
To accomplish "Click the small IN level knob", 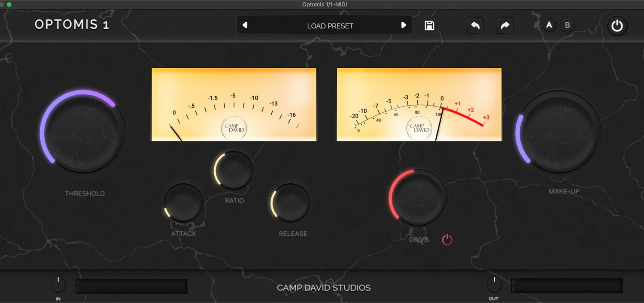I will [x=58, y=285].
